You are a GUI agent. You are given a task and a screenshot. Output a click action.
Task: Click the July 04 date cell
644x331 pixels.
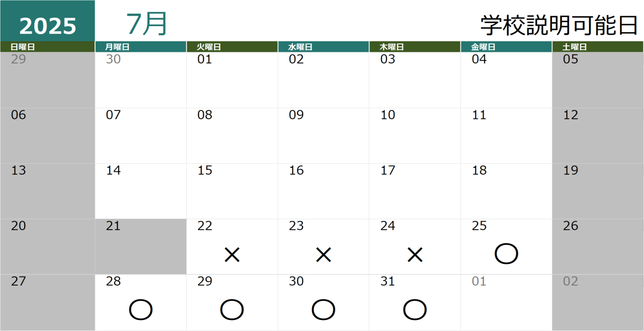506,80
